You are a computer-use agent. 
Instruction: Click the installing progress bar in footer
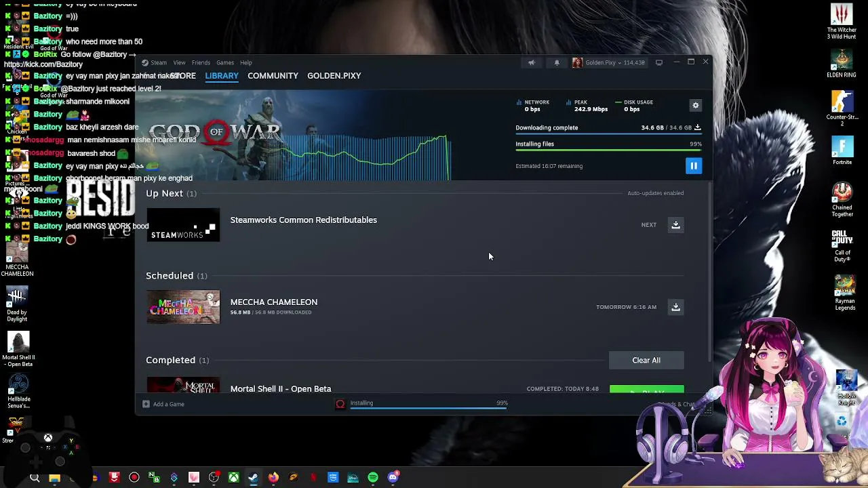[x=429, y=409]
